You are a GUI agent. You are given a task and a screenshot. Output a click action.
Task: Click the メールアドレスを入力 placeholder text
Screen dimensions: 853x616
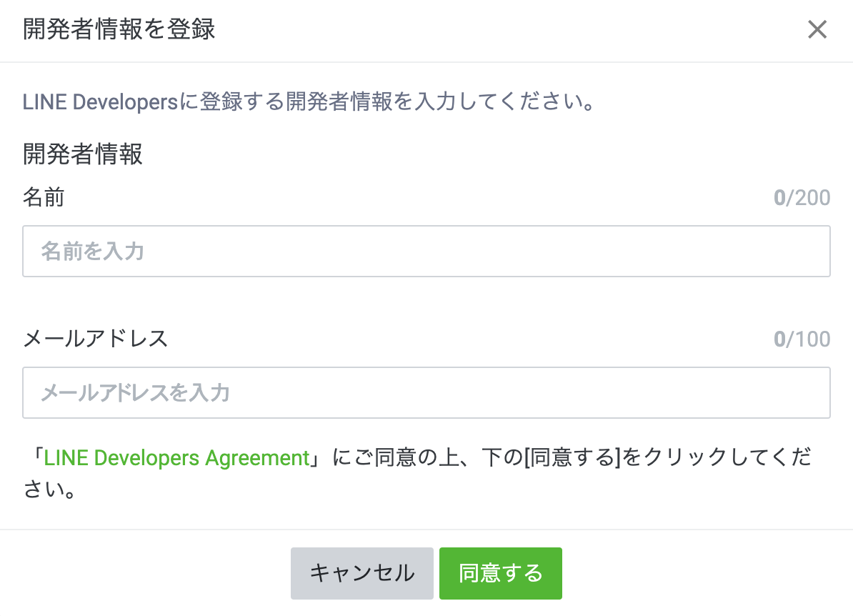(x=135, y=393)
